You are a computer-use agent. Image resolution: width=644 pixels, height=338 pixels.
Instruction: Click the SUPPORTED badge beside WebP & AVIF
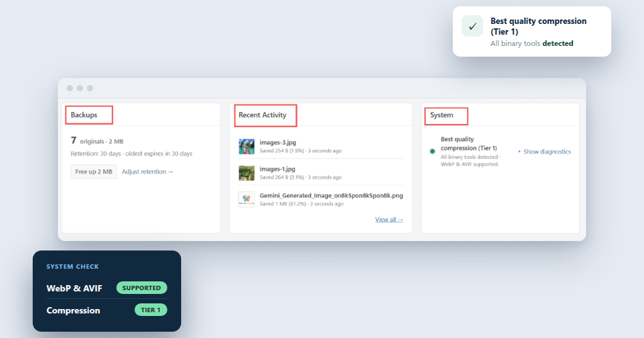142,288
